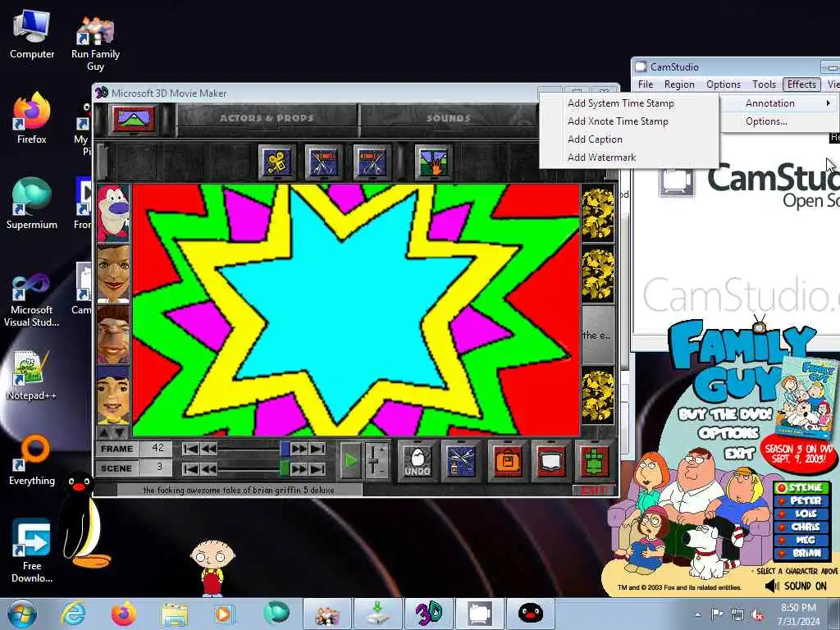The width and height of the screenshot is (840, 630).
Task: Click the scene number field showing 3
Action: [157, 468]
